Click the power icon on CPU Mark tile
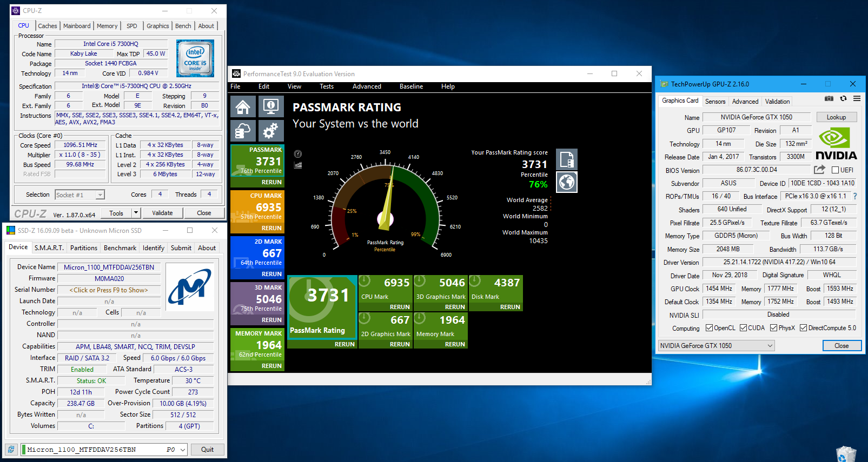This screenshot has width=868, height=462. coord(365,281)
